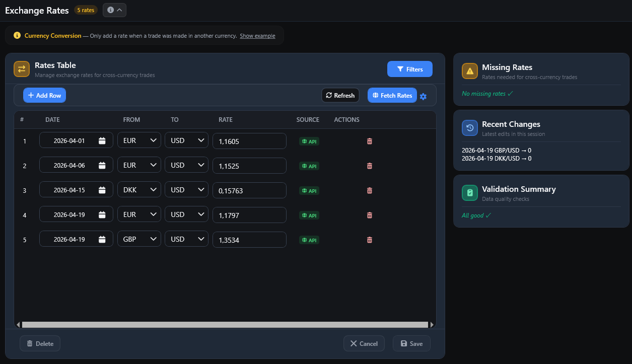Click the Fetch Rates button
Screen dimensions: 632x364
(392, 95)
